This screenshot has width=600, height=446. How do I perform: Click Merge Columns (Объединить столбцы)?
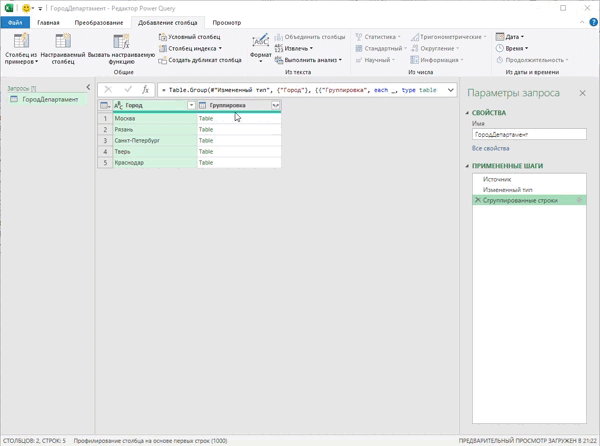310,37
